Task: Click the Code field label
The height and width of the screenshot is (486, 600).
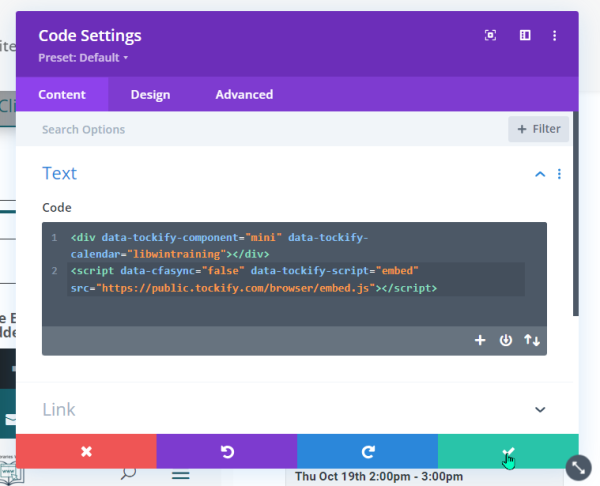Action: click(x=57, y=207)
